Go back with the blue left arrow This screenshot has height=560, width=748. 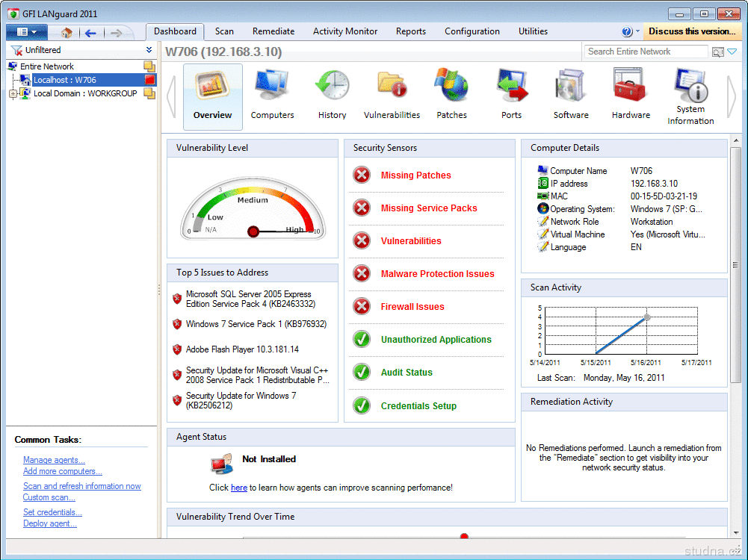90,32
